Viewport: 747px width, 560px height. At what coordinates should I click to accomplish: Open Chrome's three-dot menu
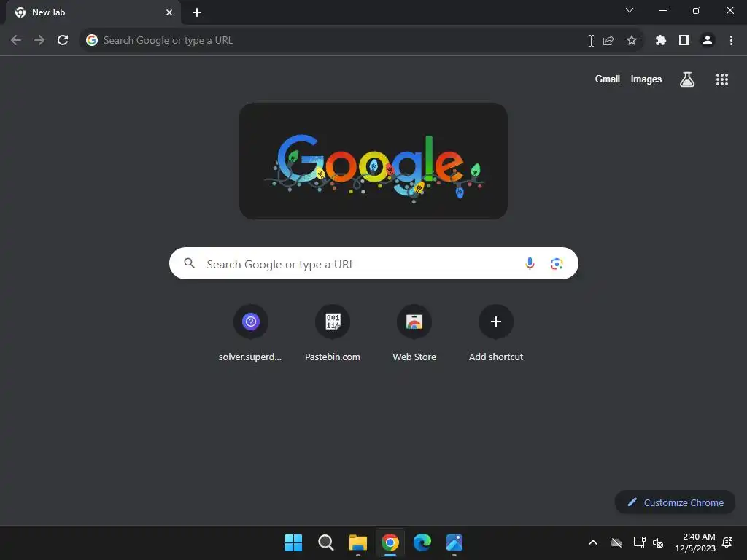coord(731,41)
